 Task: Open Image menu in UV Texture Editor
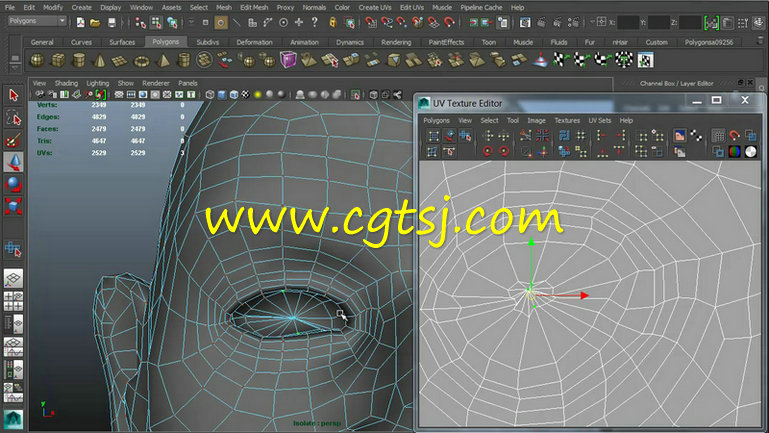pos(536,121)
